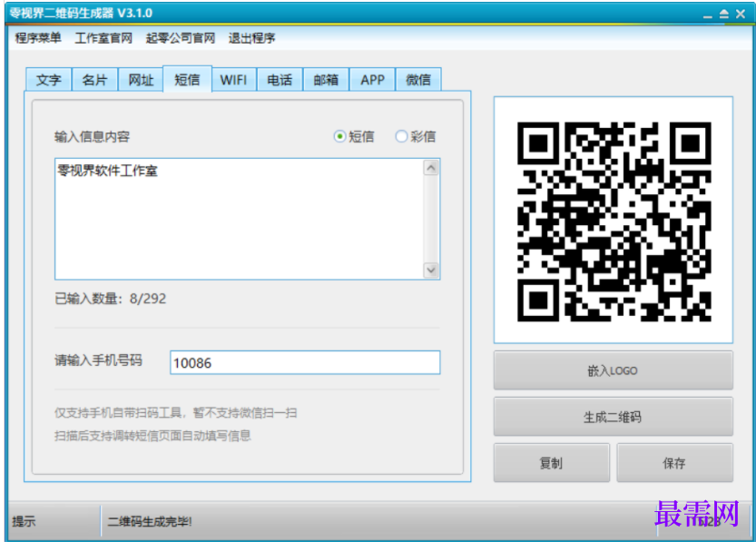Open the 程序菜单 menu
Screen dimensions: 756x542
point(38,37)
